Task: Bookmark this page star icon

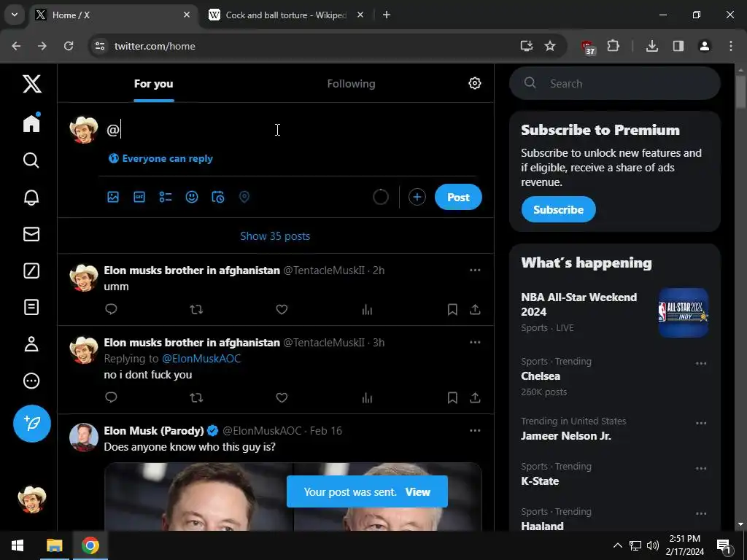Action: click(550, 46)
